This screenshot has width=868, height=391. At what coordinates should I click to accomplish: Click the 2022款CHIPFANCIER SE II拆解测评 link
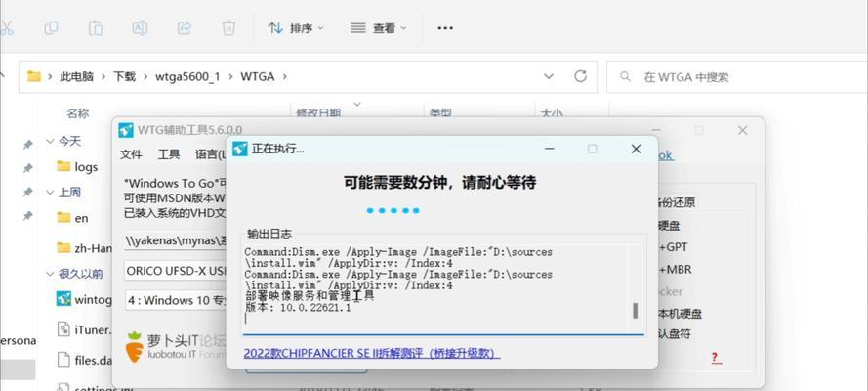(x=371, y=353)
